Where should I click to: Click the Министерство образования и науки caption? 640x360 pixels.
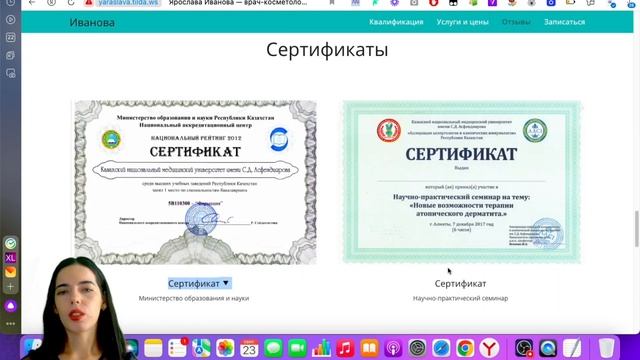click(x=194, y=298)
